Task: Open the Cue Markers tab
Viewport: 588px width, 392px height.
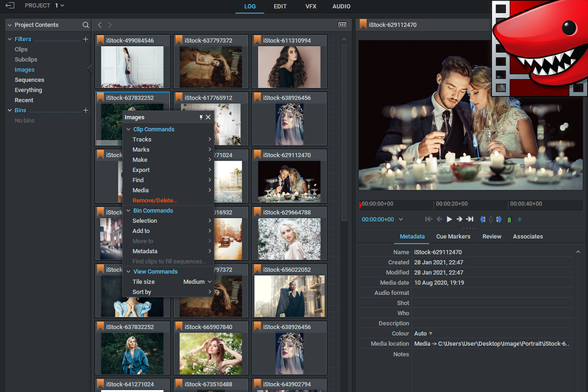Action: [453, 236]
